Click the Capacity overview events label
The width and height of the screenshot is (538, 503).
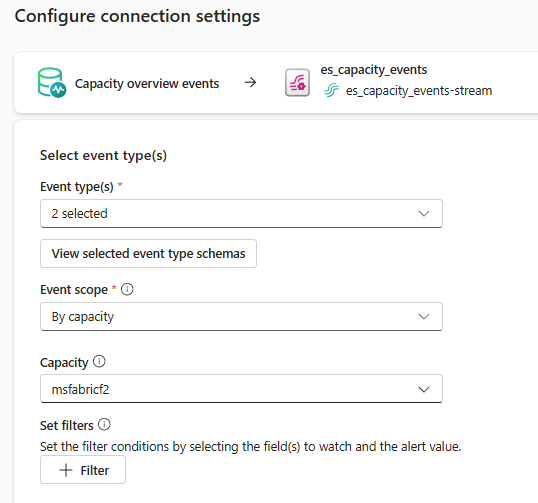[147, 83]
